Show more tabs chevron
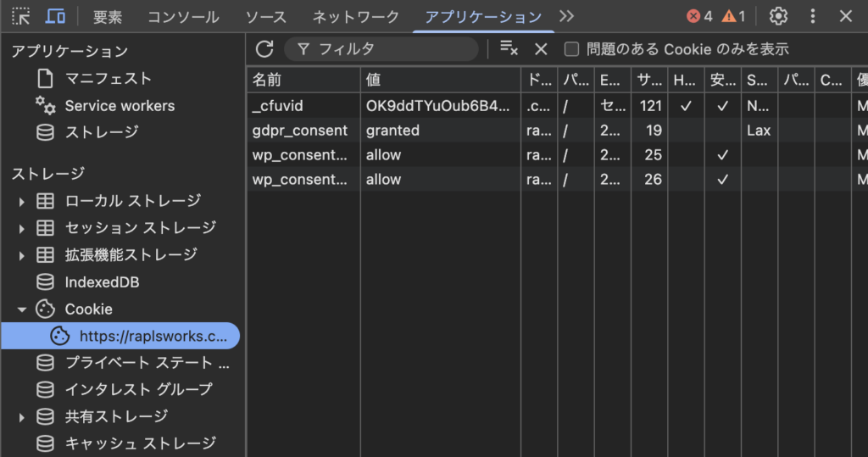The width and height of the screenshot is (868, 457). click(x=566, y=16)
